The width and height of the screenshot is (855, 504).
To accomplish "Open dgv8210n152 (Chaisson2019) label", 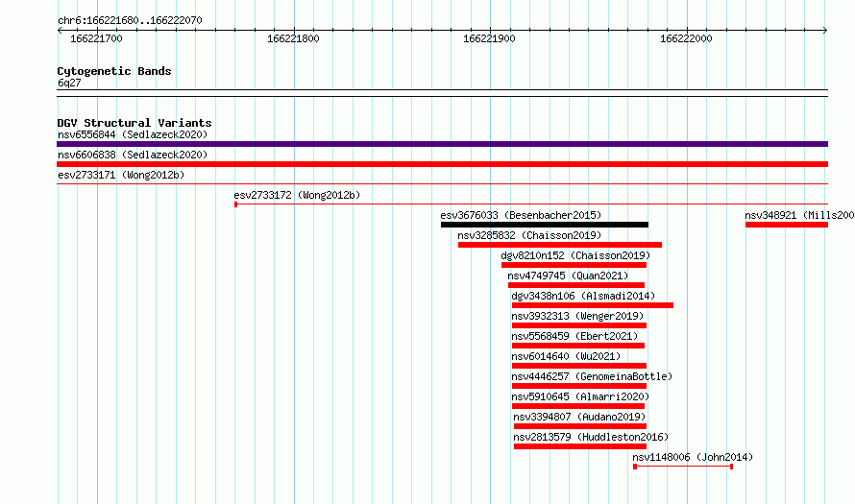I will coord(575,255).
